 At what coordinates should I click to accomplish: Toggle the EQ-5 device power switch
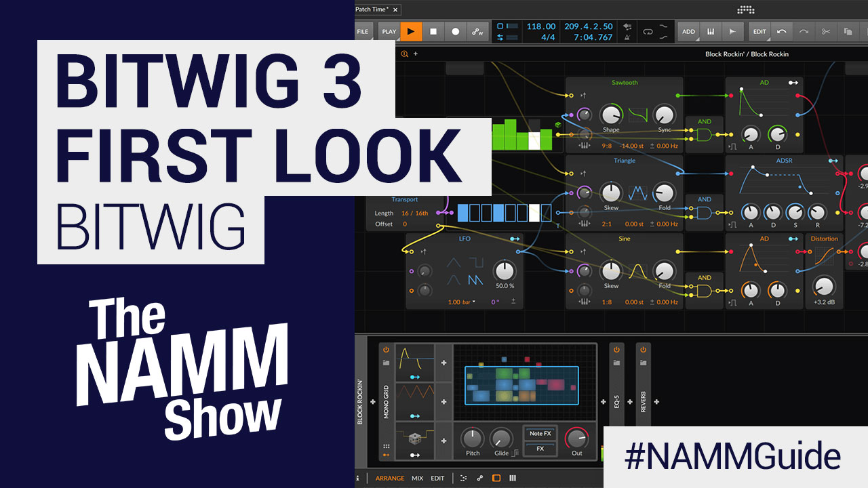coord(616,350)
